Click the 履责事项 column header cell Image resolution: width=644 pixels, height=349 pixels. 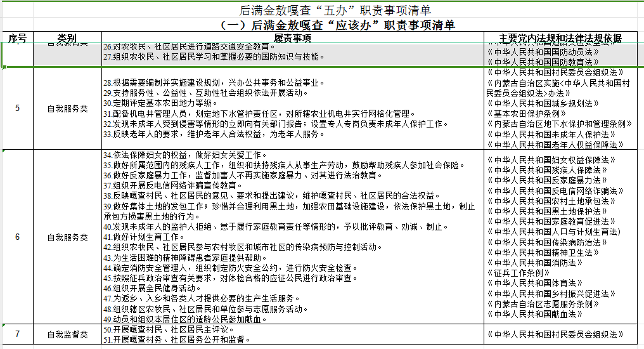click(x=292, y=38)
